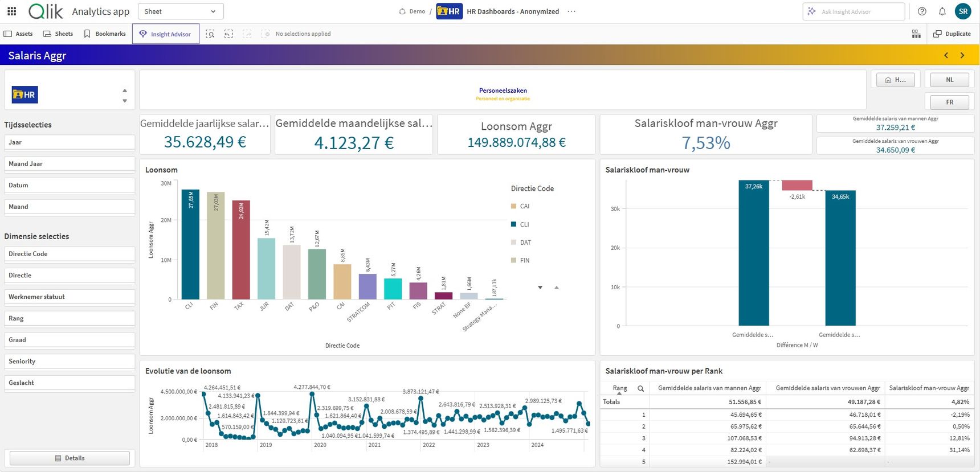The image size is (980, 472).
Task: Open the app launcher grid icon
Action: coord(12,11)
